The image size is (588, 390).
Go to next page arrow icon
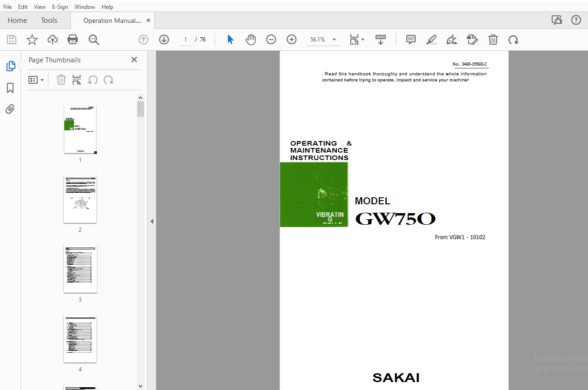click(x=164, y=40)
